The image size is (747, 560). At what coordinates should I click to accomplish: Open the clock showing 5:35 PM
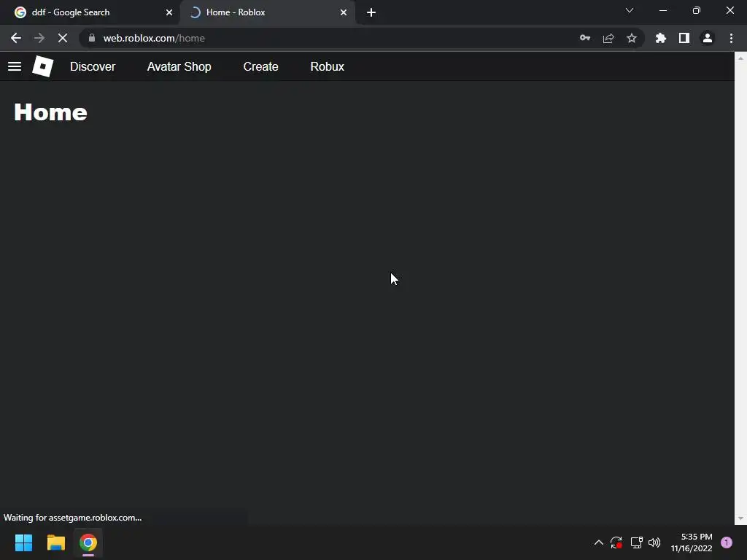692,542
